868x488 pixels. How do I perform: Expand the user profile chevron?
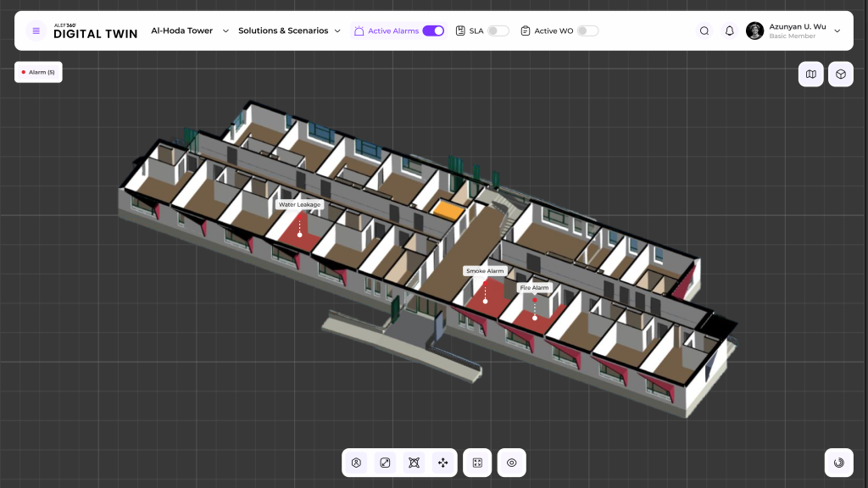pyautogui.click(x=837, y=30)
